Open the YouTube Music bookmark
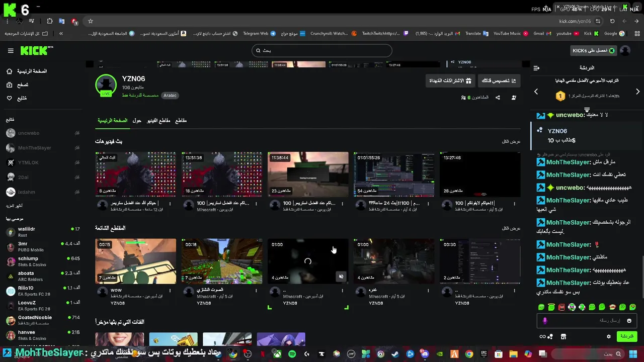The height and width of the screenshot is (362, 644). pyautogui.click(x=511, y=34)
